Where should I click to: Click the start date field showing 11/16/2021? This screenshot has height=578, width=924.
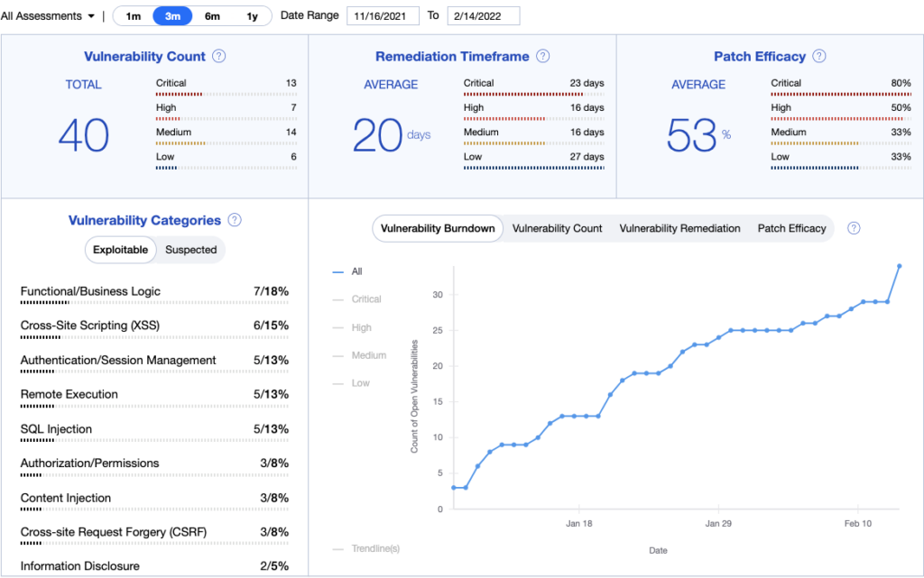click(x=384, y=15)
